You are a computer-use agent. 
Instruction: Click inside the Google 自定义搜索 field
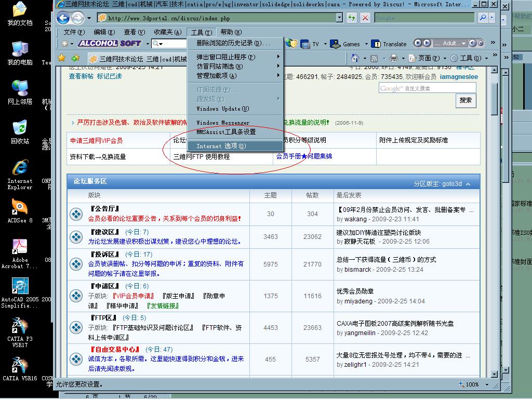(427, 88)
